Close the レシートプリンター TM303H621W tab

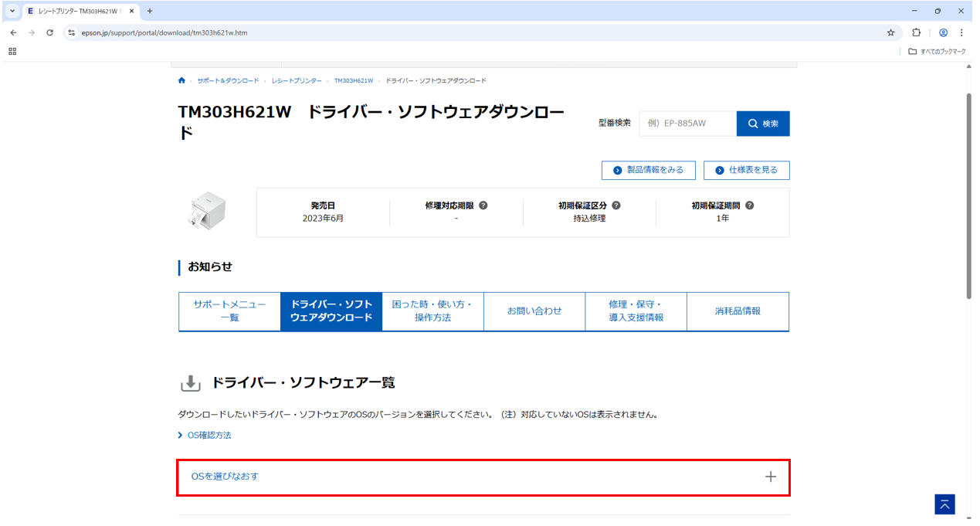click(131, 11)
